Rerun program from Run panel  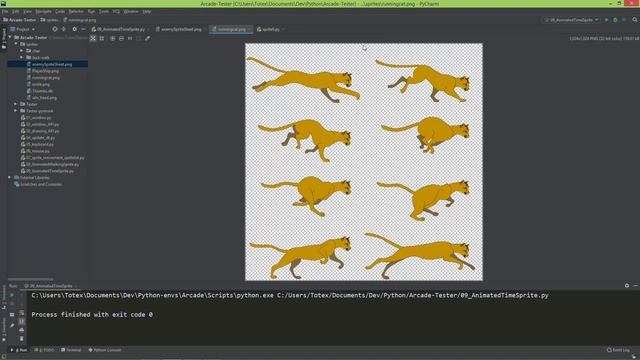click(12, 295)
